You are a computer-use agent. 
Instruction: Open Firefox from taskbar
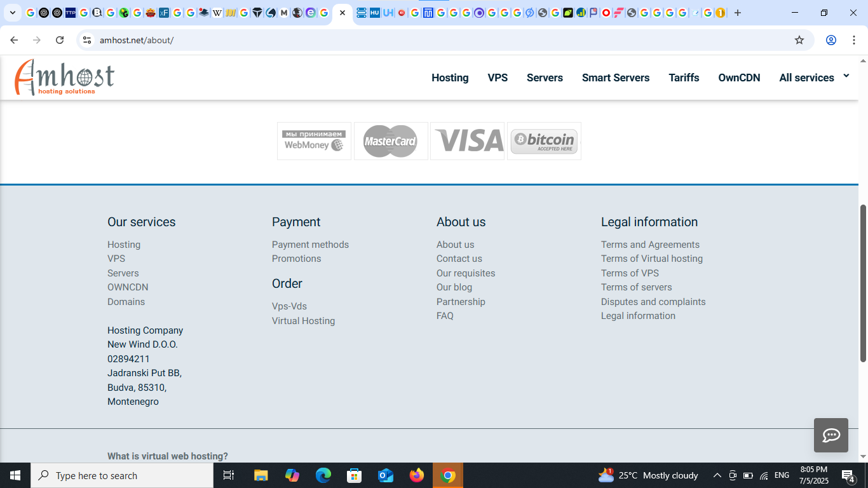[417, 475]
